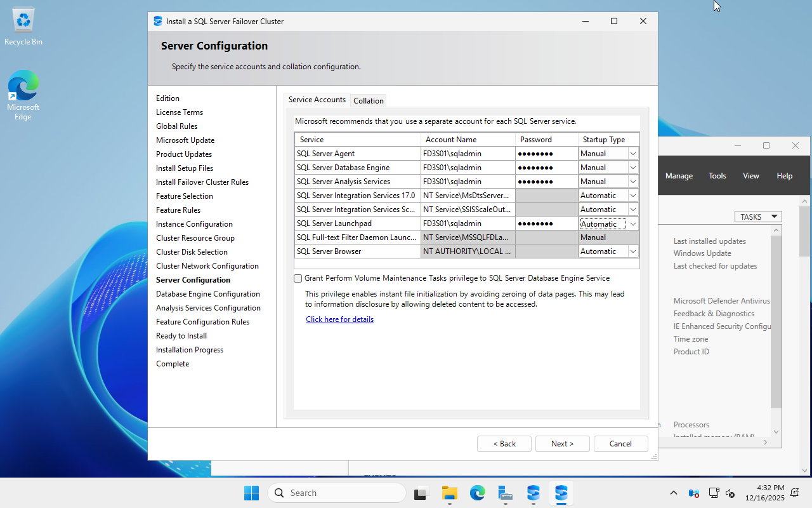
Task: Go back to the previous setup step
Action: click(x=504, y=443)
